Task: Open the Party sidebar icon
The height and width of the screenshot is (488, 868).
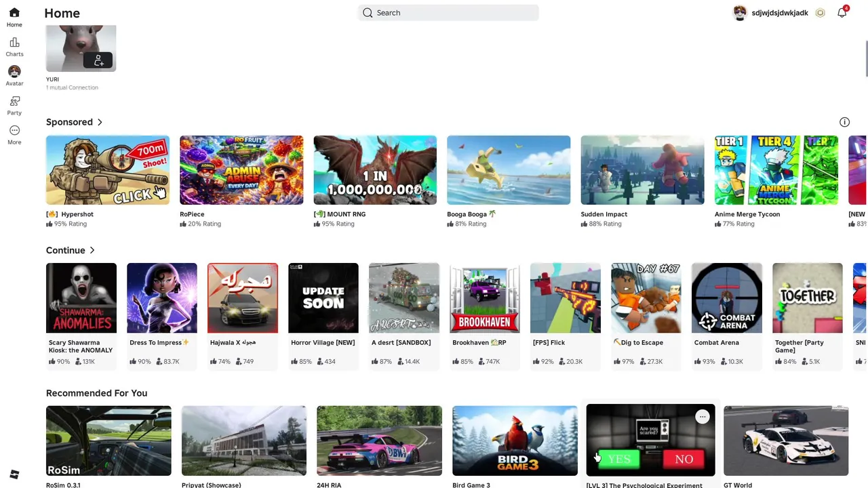Action: (x=14, y=101)
